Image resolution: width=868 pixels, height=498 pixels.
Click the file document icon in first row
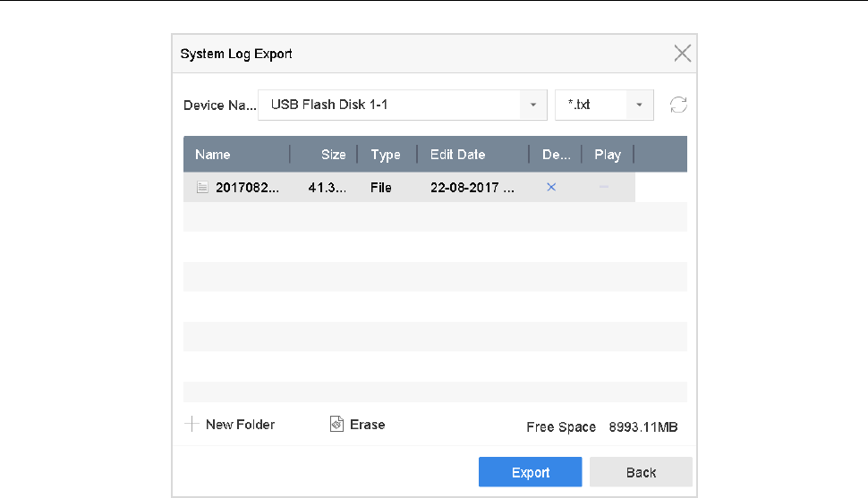point(202,188)
